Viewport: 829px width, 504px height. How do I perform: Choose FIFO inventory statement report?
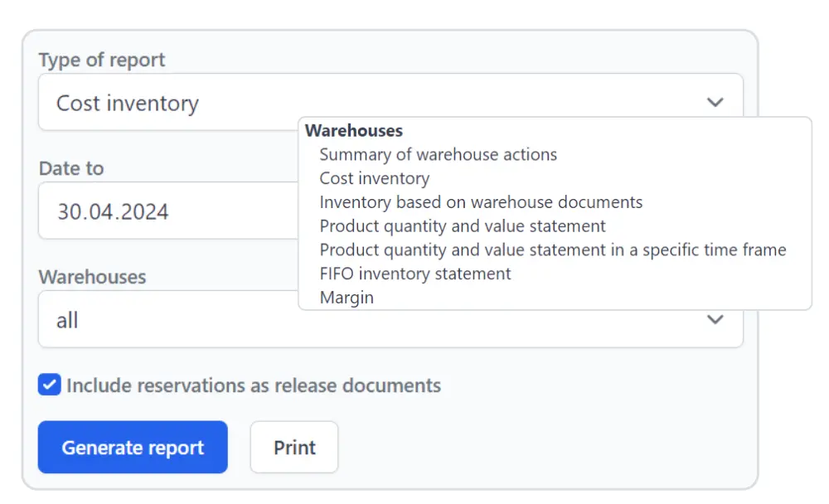(415, 274)
